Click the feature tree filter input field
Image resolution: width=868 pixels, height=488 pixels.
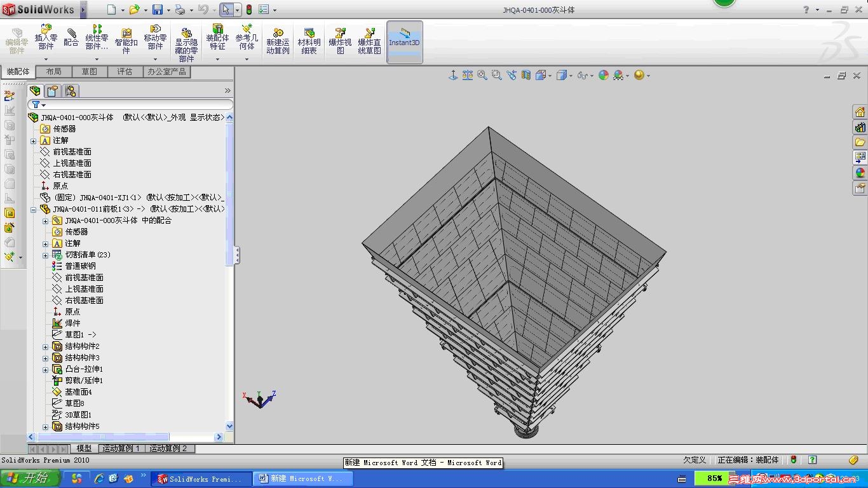coord(130,104)
